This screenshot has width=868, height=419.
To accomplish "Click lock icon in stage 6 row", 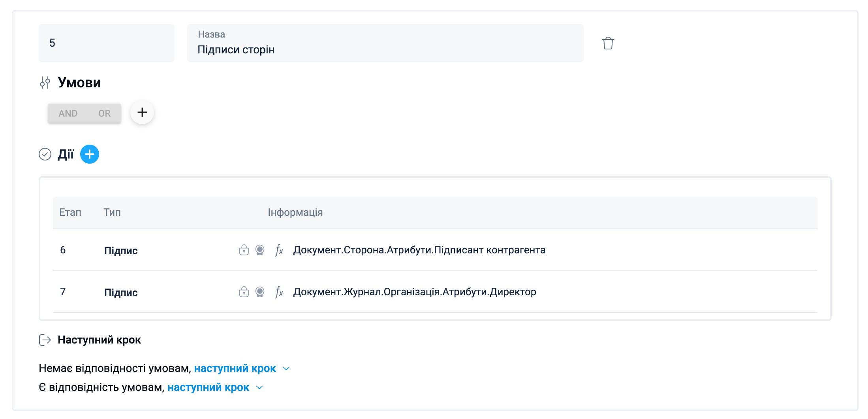I will point(244,250).
